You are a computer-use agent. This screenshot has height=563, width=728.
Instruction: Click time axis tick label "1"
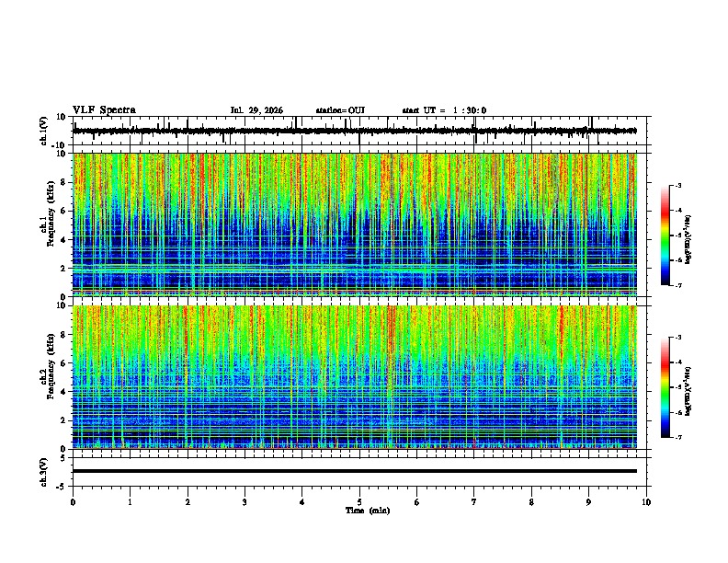click(x=130, y=502)
